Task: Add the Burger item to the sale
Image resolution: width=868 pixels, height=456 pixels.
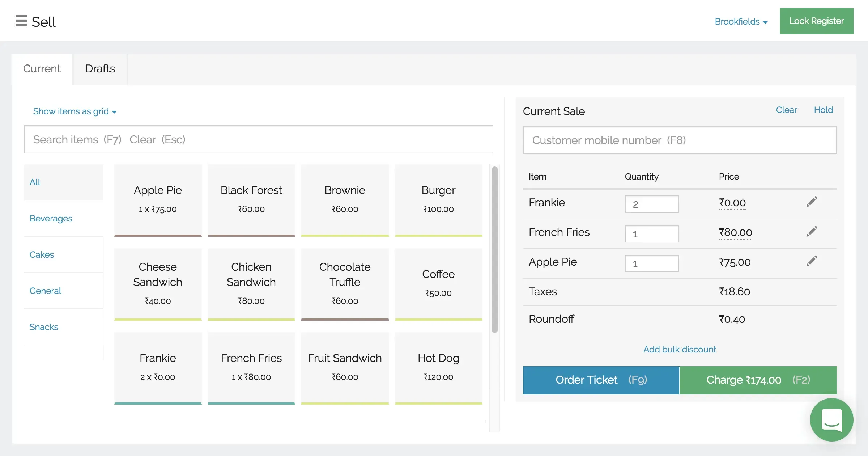Action: (x=438, y=199)
